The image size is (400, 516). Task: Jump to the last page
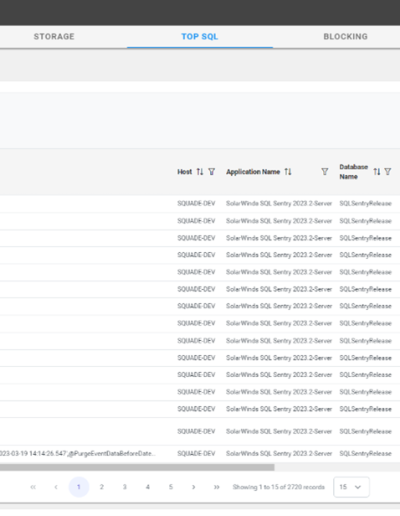216,487
